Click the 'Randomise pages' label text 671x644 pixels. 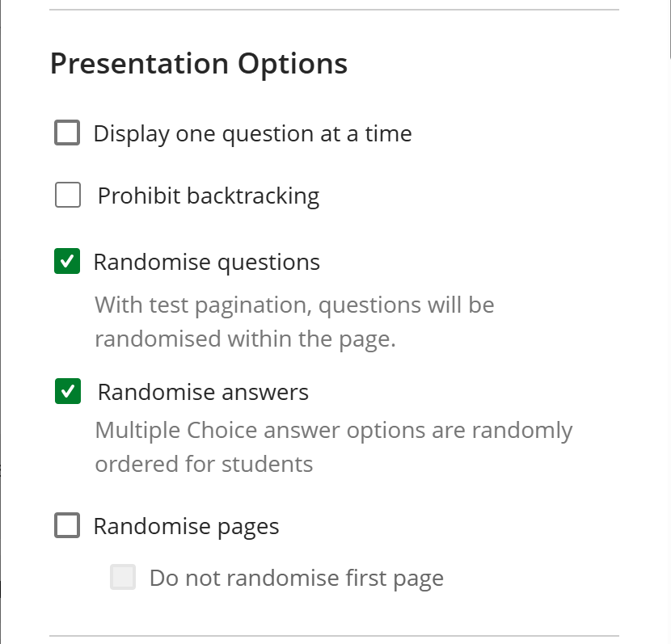click(x=186, y=527)
